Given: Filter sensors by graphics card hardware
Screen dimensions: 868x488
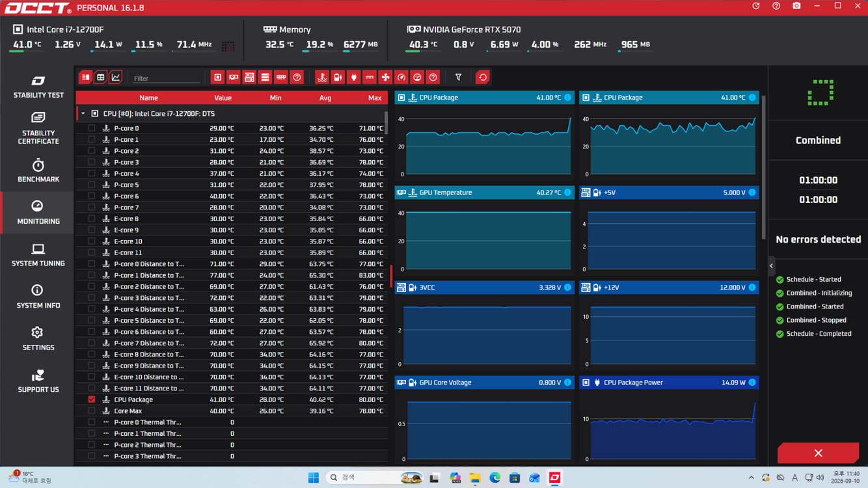Looking at the screenshot, I should point(234,77).
